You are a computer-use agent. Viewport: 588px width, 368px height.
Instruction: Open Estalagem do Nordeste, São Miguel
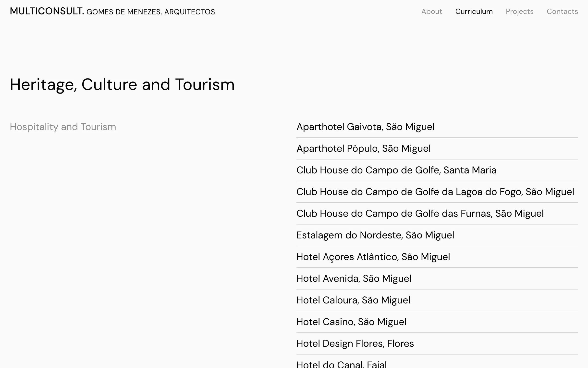(375, 235)
